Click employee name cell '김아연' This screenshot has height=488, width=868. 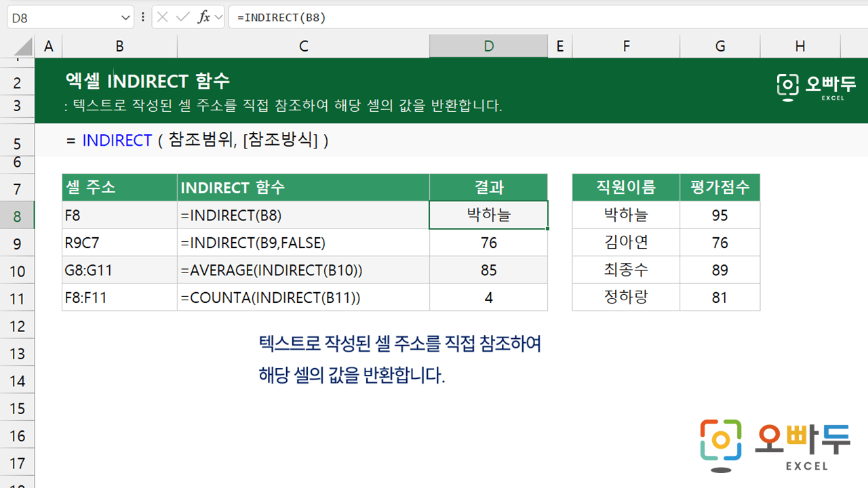click(x=626, y=243)
